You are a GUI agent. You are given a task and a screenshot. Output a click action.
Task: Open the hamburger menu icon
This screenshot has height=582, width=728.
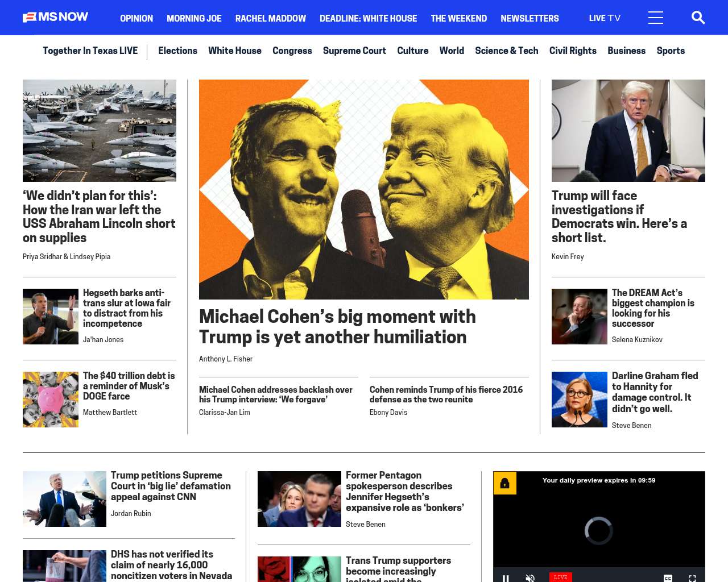point(656,18)
